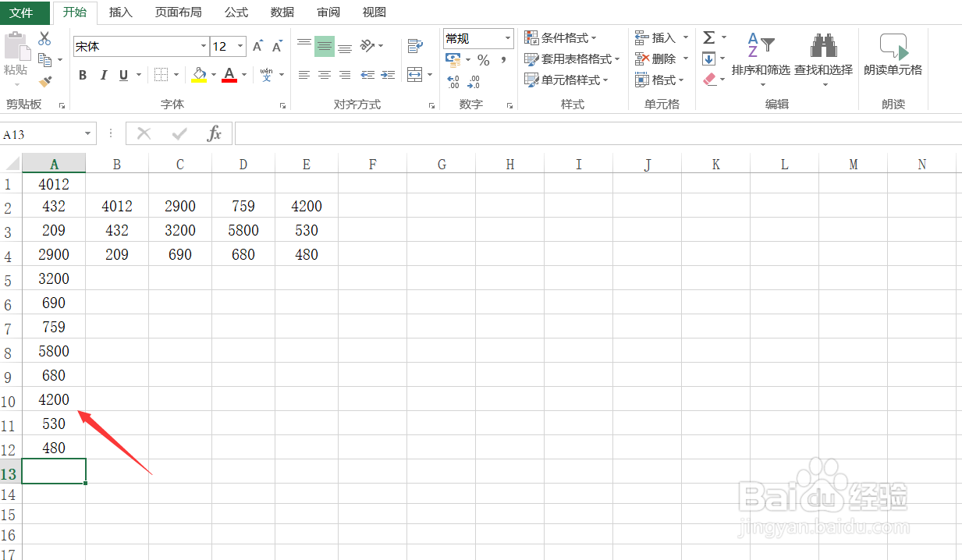
Task: Toggle align text left
Action: 304,75
